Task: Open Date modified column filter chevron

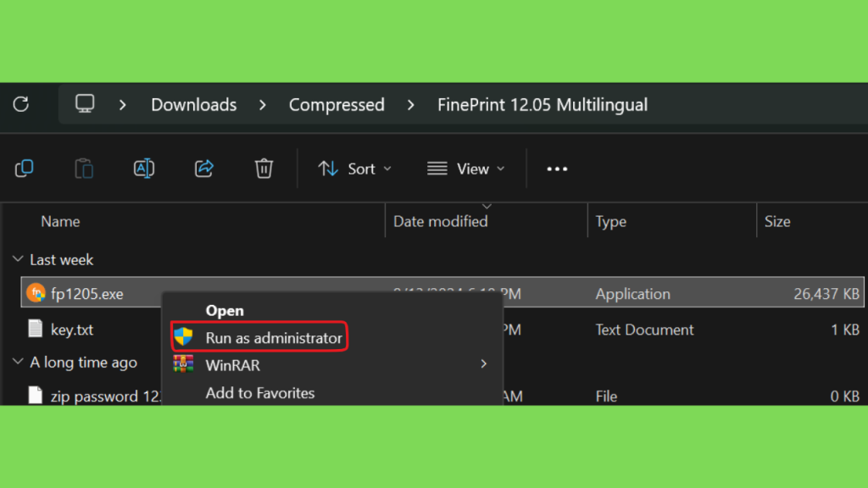Action: point(487,207)
